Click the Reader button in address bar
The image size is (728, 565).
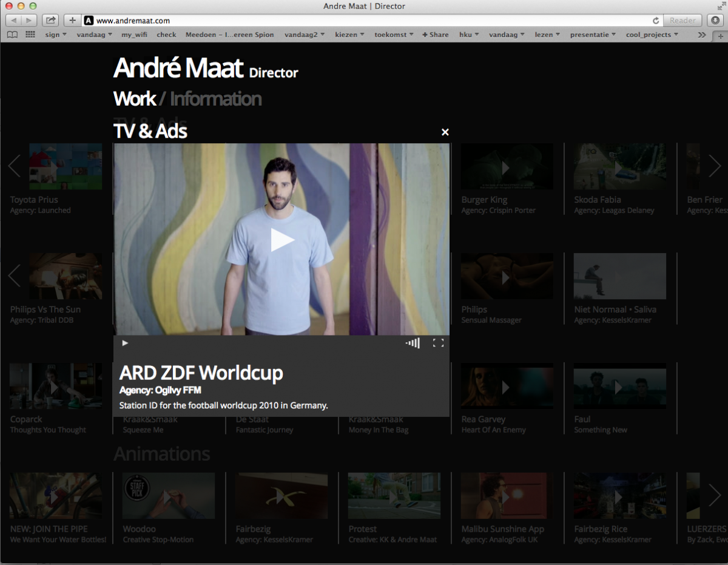[x=682, y=21]
